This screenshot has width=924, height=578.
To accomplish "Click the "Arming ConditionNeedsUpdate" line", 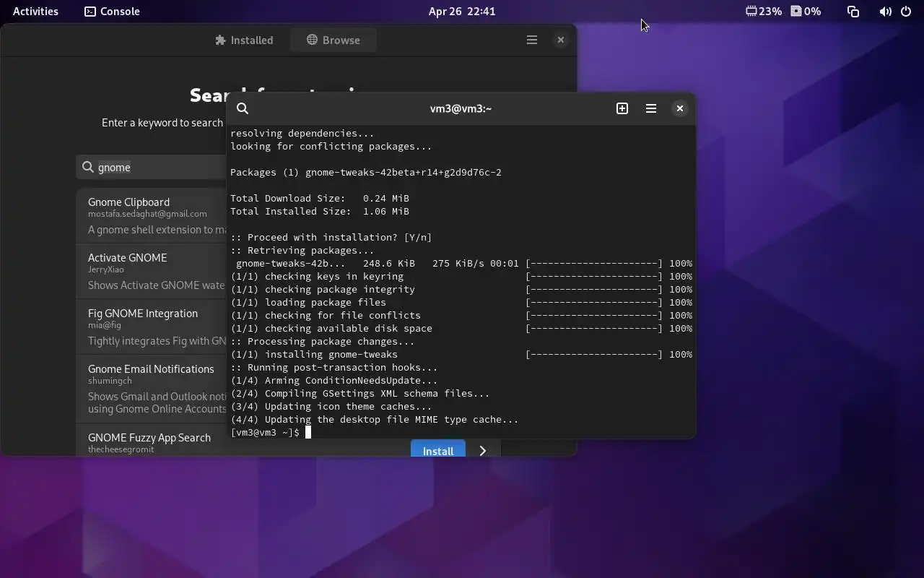I will [334, 380].
